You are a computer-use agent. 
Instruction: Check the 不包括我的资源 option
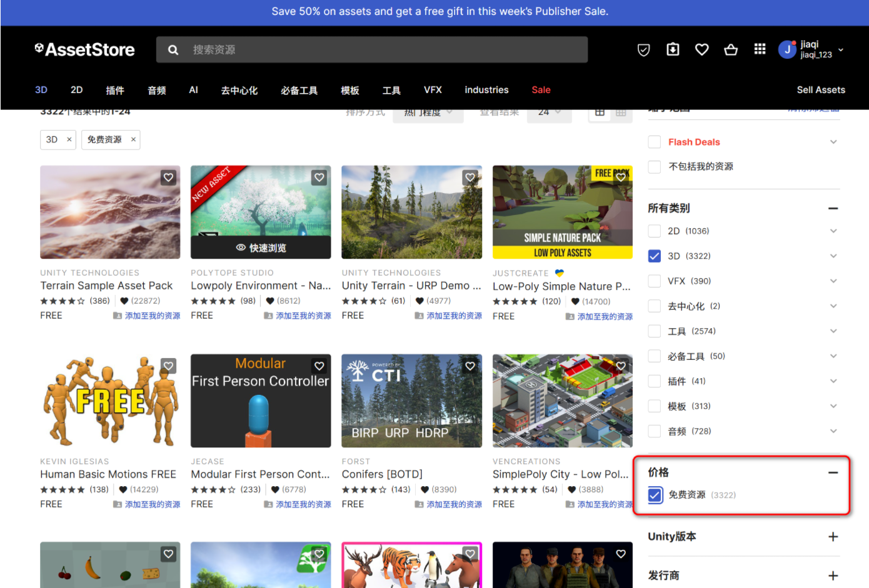(654, 167)
